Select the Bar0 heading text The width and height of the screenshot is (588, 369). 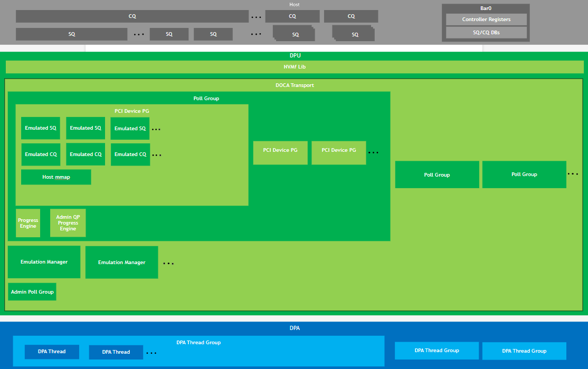pos(486,8)
